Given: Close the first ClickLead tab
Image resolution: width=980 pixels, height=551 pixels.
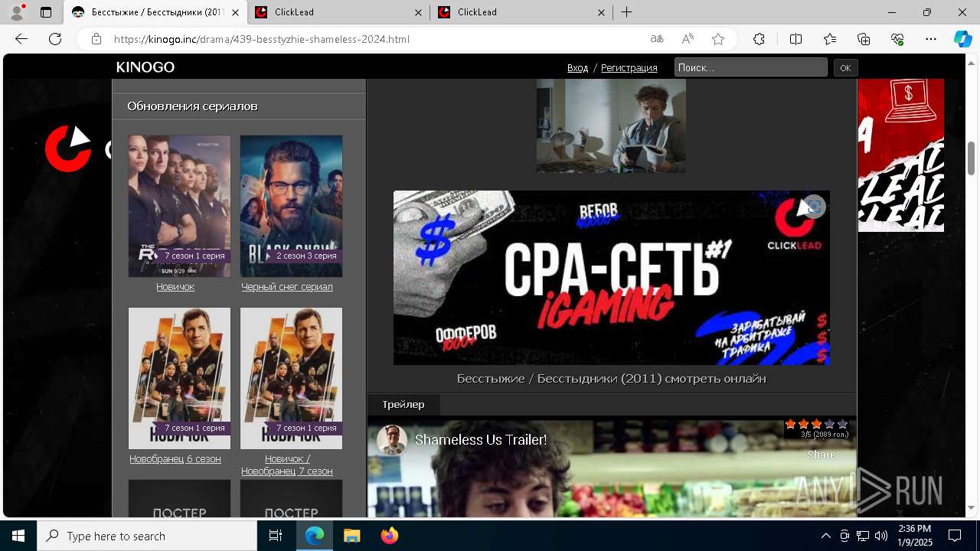Looking at the screenshot, I should pos(419,12).
